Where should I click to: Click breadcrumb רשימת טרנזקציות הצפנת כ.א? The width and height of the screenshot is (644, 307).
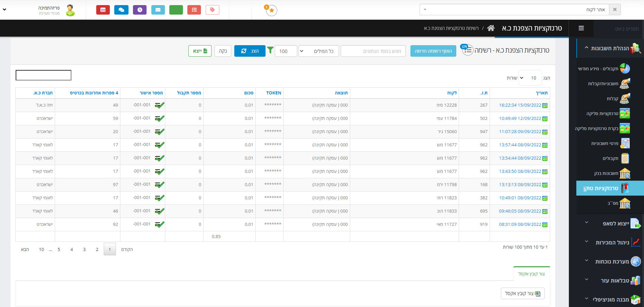451,28
